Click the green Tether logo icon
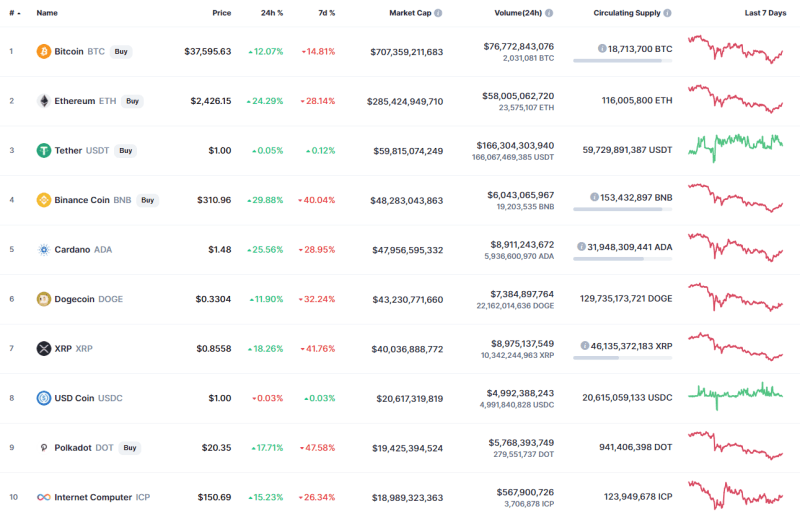This screenshot has height=517, width=800. 44,151
